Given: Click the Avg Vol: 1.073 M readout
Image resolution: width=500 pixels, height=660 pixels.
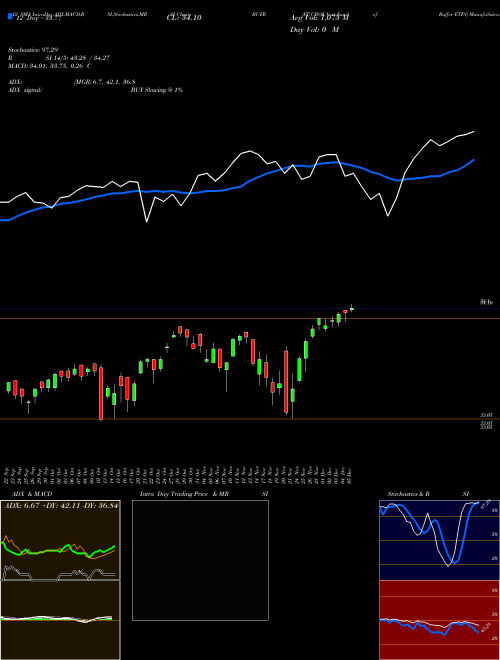Looking at the screenshot, I should [x=319, y=18].
